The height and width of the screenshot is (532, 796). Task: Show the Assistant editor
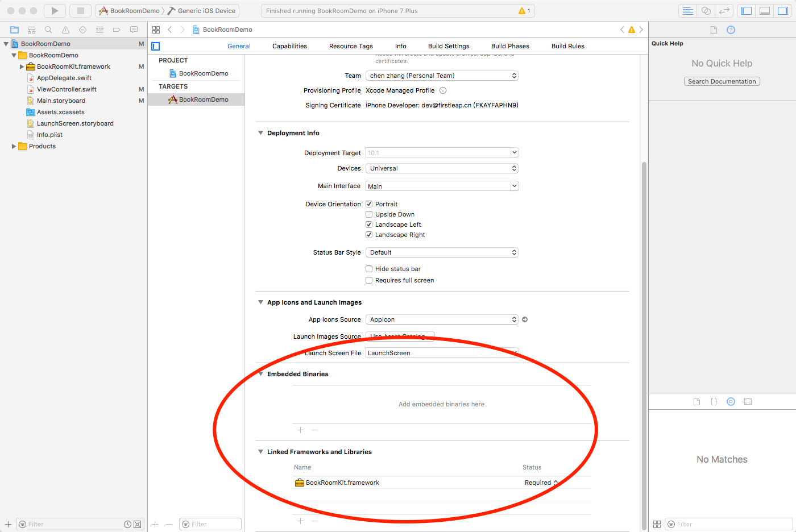[706, 11]
